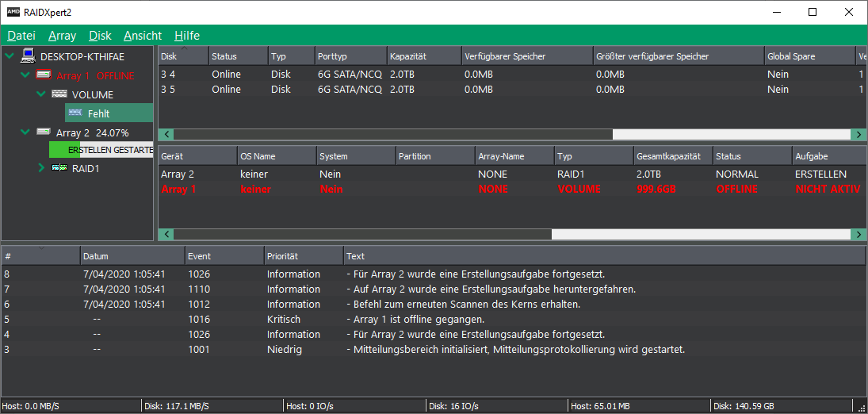Select the Niedrig event 1001 entry

click(434, 349)
